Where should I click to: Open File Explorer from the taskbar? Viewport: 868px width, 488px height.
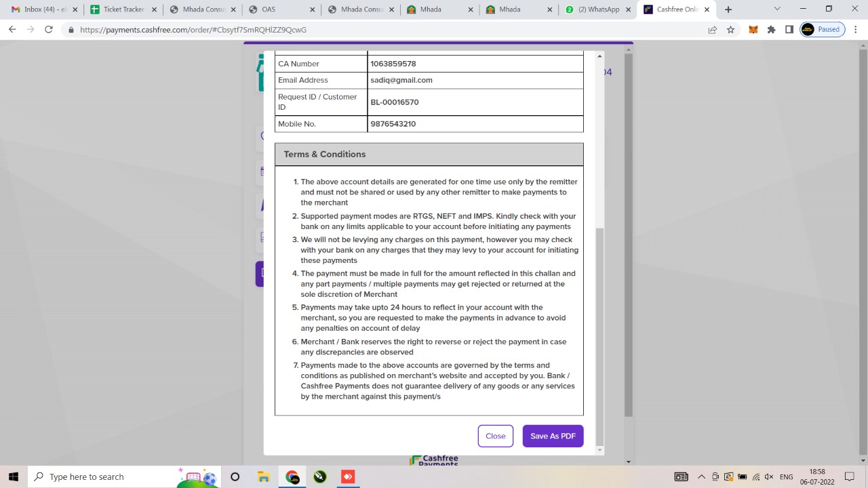pyautogui.click(x=264, y=476)
